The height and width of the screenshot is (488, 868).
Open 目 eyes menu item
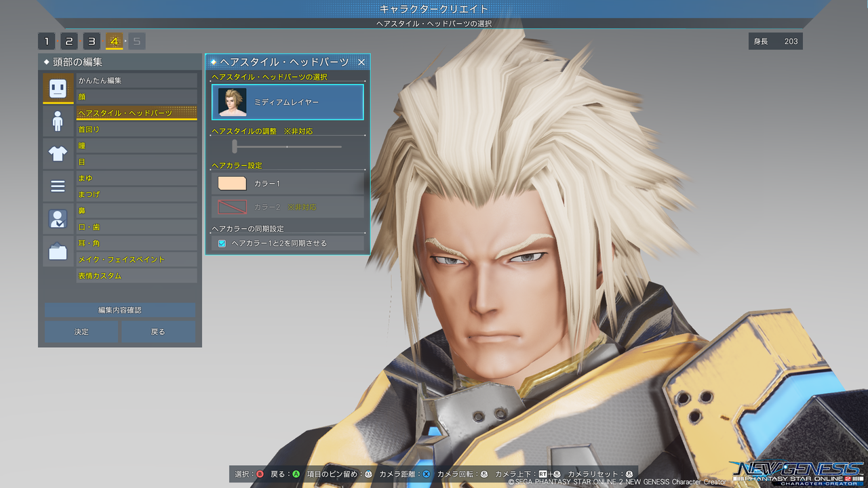click(136, 162)
